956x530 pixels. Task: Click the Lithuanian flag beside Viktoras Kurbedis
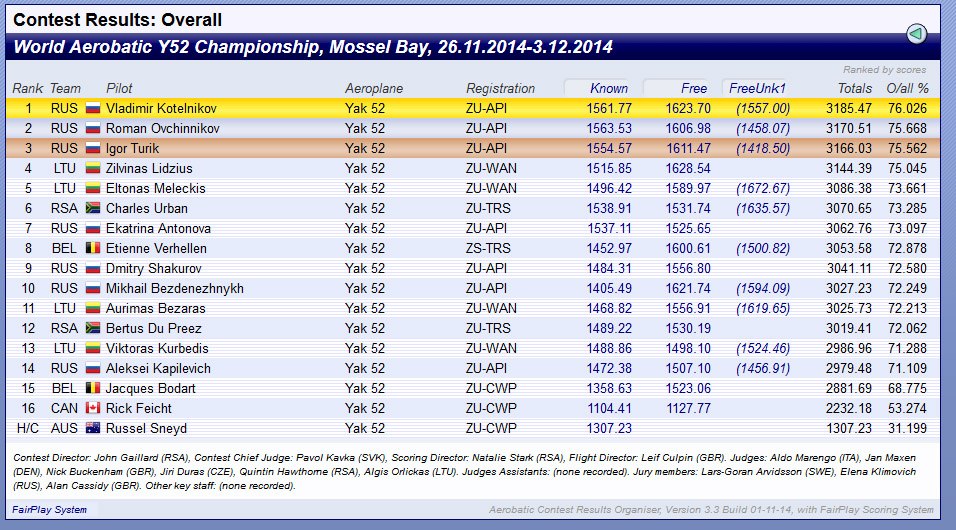click(93, 348)
